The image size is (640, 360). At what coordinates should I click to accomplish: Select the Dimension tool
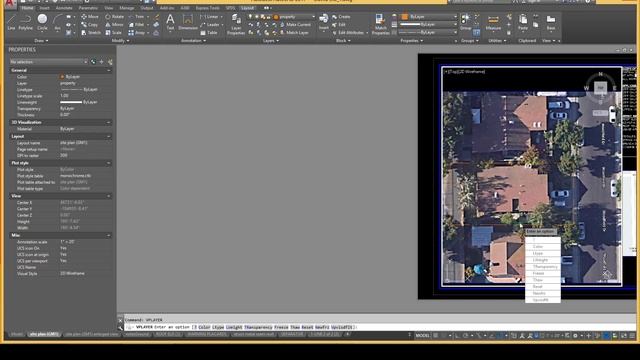[188, 22]
